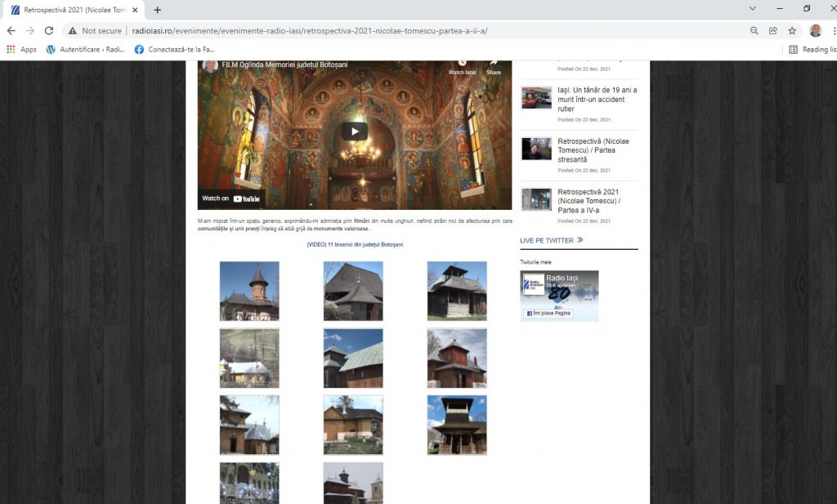837x504 pixels.
Task: Click the video Share arrow icon
Action: pyautogui.click(x=494, y=65)
